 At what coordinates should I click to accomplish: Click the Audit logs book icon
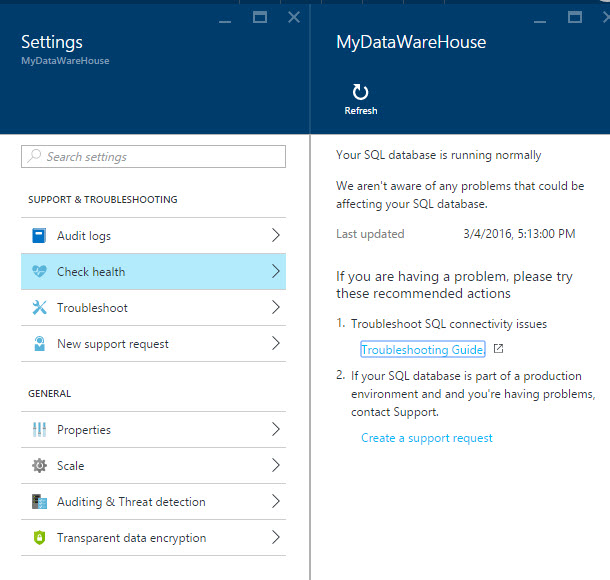(39, 236)
